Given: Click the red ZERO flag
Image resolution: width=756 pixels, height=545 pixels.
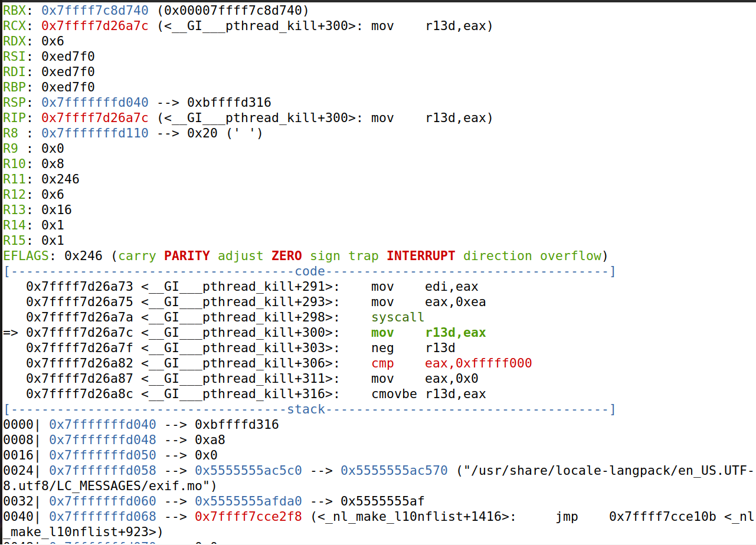Looking at the screenshot, I should [287, 256].
